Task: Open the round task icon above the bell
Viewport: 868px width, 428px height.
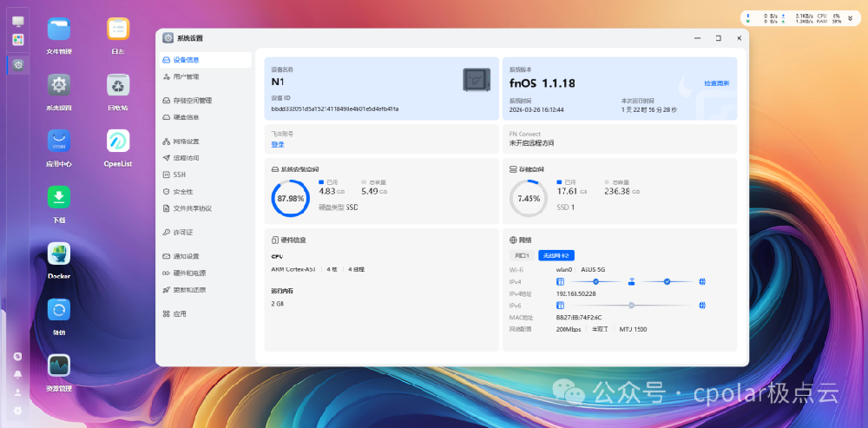Action: 17,357
